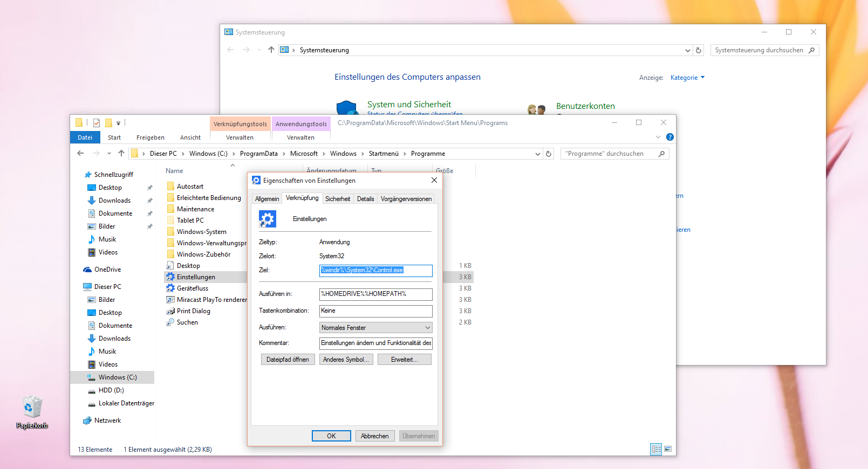Click the Ziel target path field

pos(376,271)
